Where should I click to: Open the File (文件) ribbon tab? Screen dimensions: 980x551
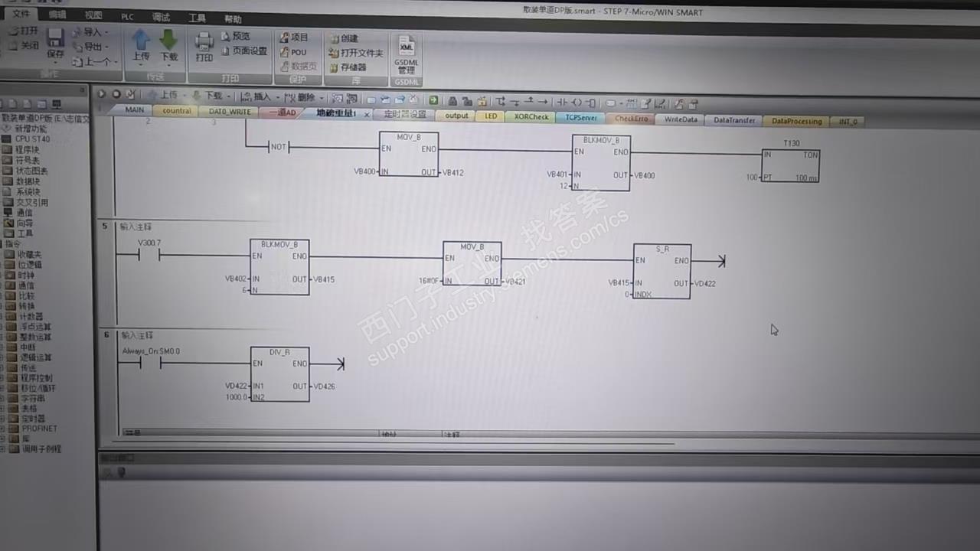[21, 13]
